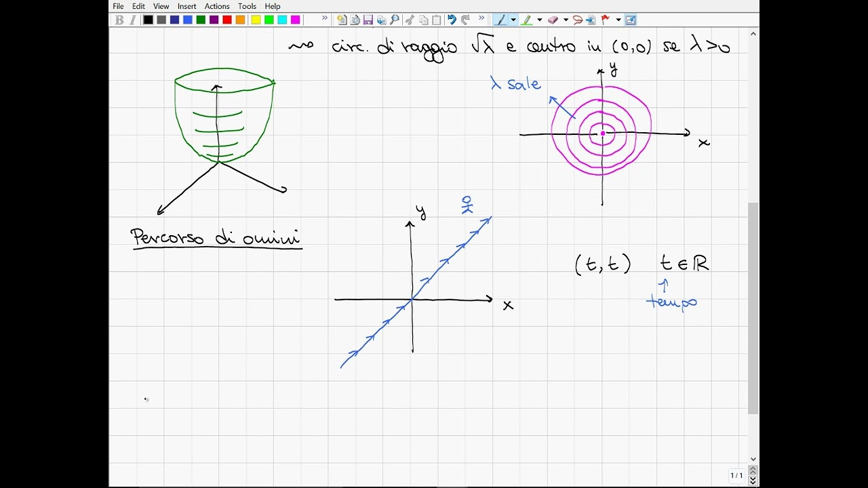Open the Highlighter dropdown arrow

pos(540,20)
